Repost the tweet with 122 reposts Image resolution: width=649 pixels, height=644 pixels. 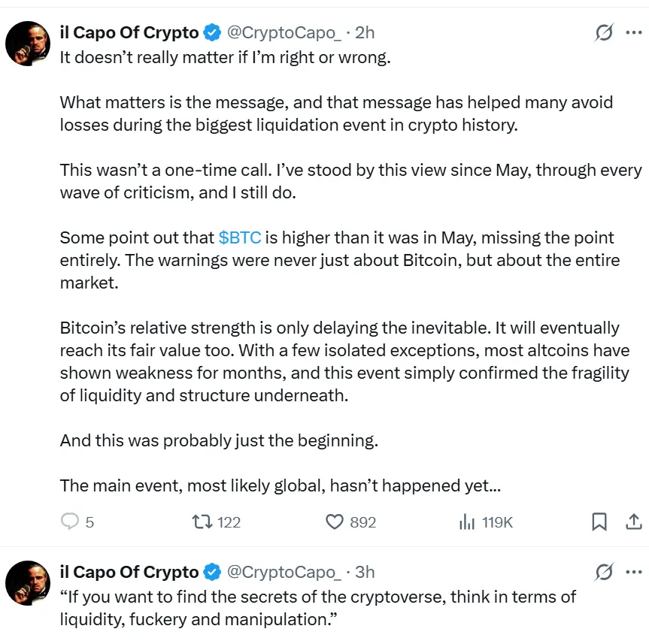202,522
